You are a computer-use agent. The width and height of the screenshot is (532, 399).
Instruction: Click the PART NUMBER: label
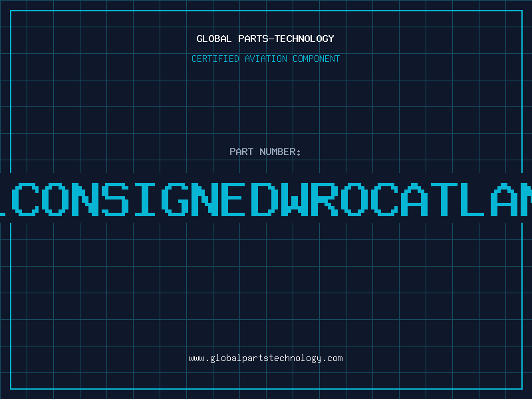(265, 152)
